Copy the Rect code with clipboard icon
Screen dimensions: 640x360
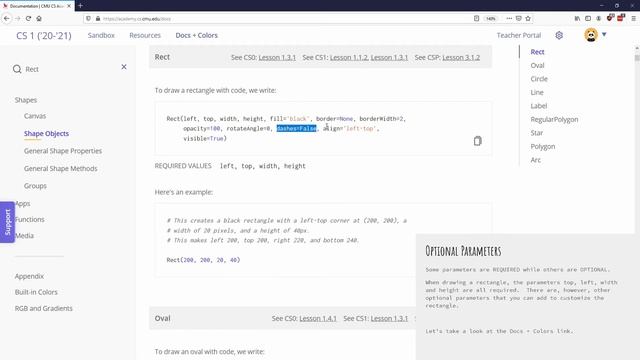coord(478,141)
